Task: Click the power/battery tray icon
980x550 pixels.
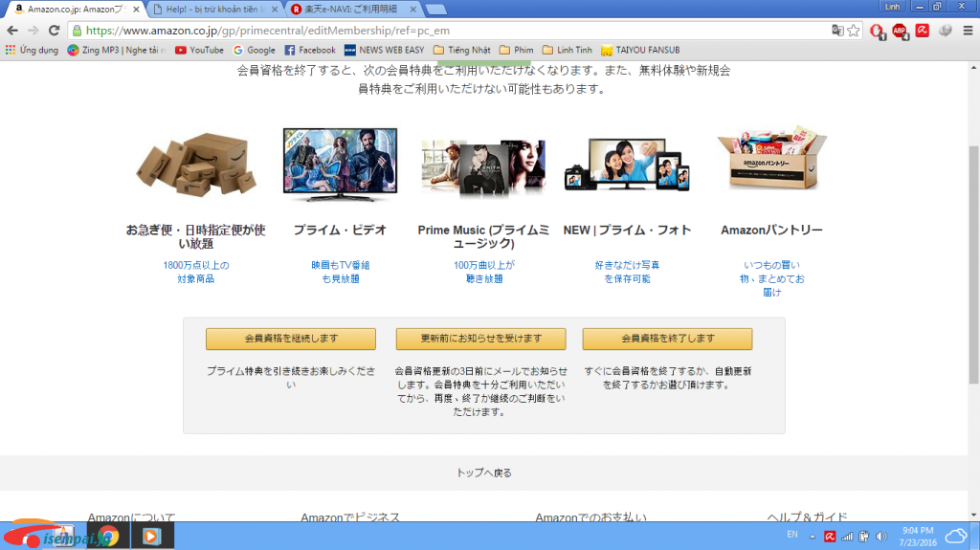Action: pos(864,537)
